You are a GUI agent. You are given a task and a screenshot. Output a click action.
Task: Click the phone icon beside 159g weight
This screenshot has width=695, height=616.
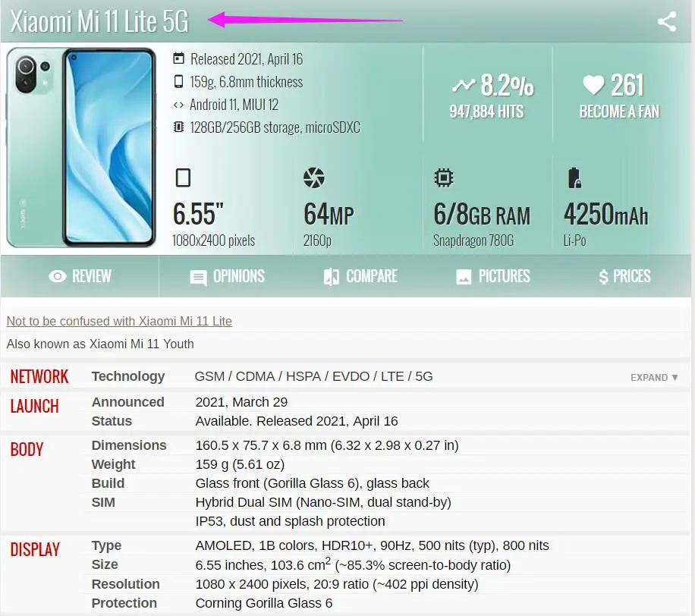(178, 81)
